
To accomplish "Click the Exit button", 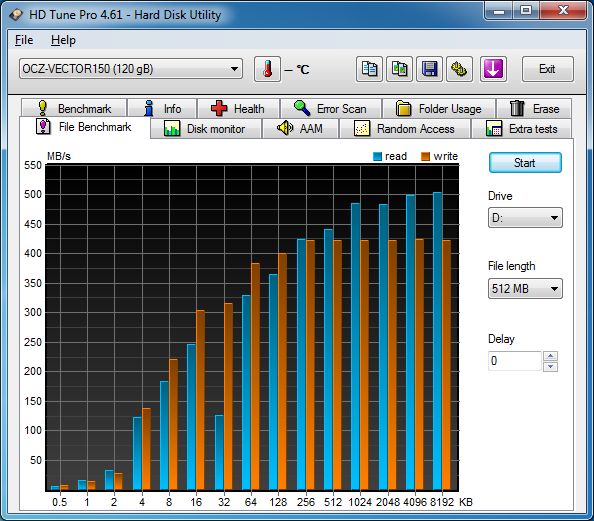I will pos(547,69).
